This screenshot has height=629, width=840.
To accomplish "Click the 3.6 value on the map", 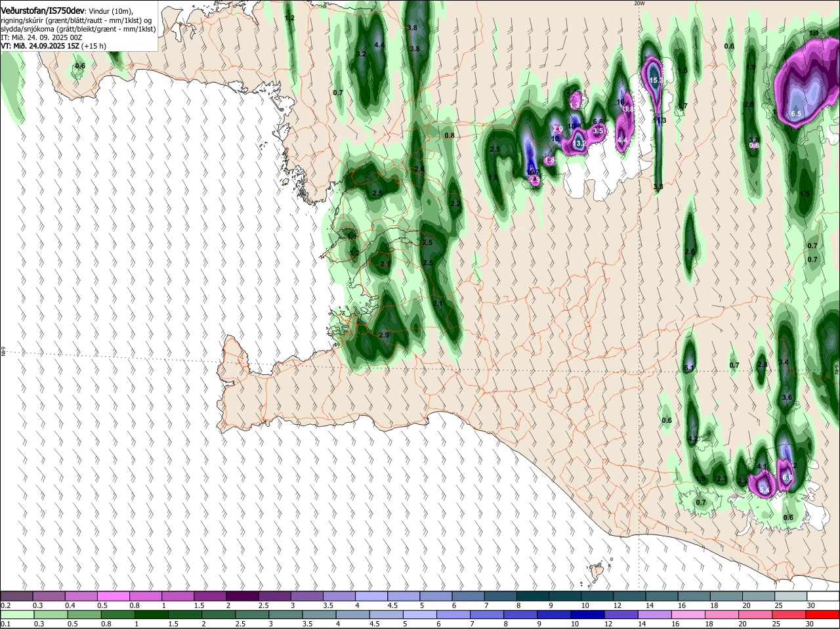I will point(787,398).
